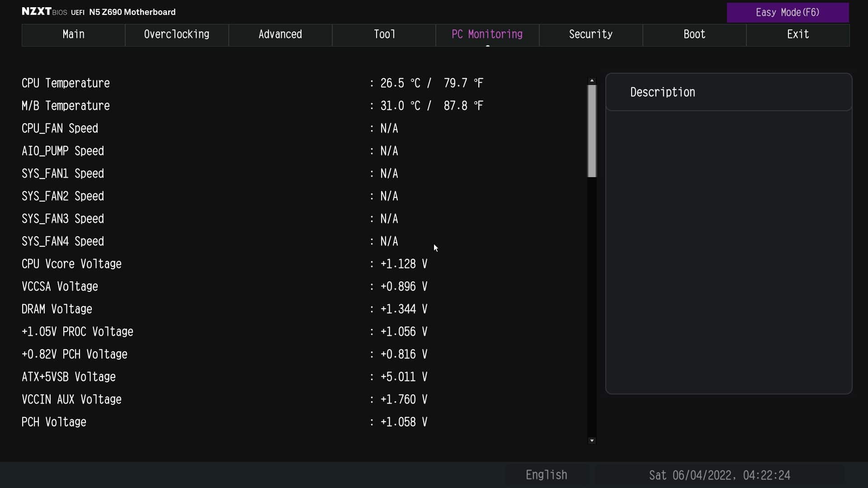Click the scrollbar down arrow
This screenshot has width=868, height=488.
click(x=592, y=441)
